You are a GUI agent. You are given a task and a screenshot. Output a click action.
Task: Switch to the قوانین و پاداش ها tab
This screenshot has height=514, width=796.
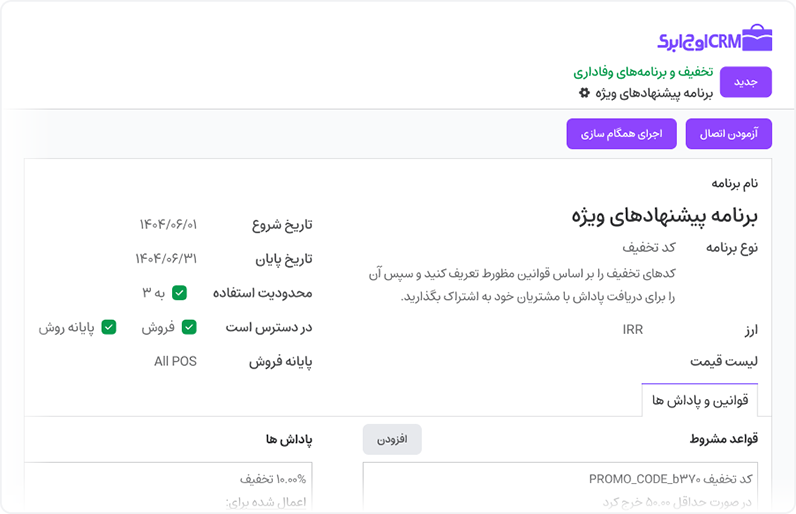pos(699,400)
